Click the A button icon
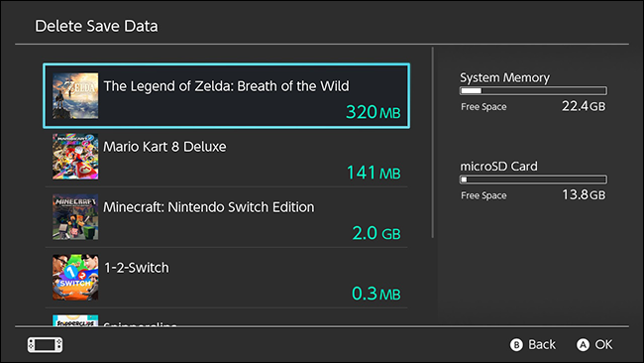Viewport: 644px width, 363px height. point(583,345)
